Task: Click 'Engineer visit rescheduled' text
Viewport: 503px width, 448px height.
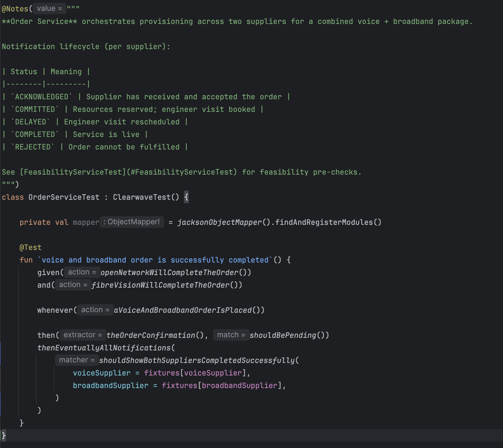Action: [x=122, y=122]
